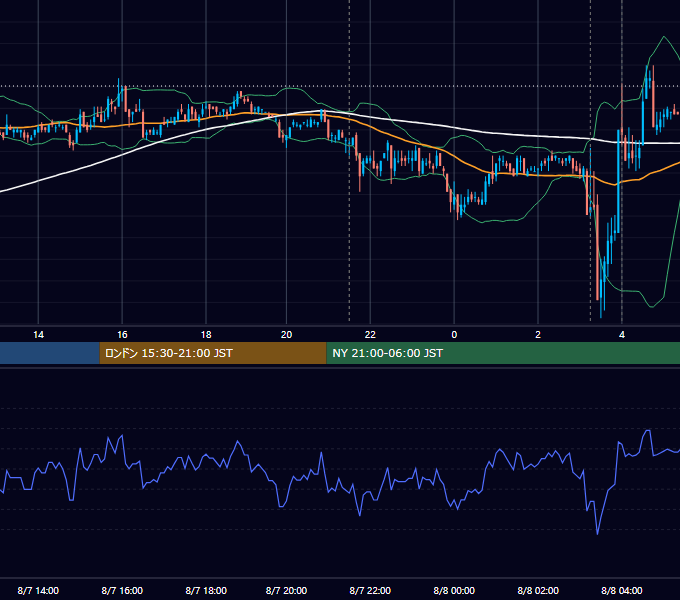Click the 8/7 18:00 date label
The width and height of the screenshot is (680, 600).
click(206, 590)
